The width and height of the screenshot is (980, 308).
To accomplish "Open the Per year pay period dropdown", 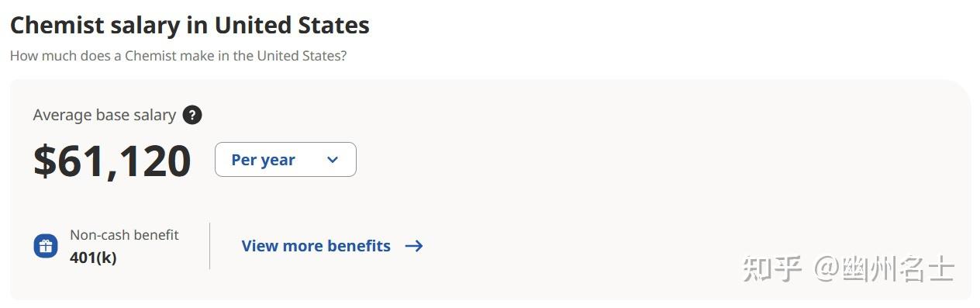I will coord(285,159).
